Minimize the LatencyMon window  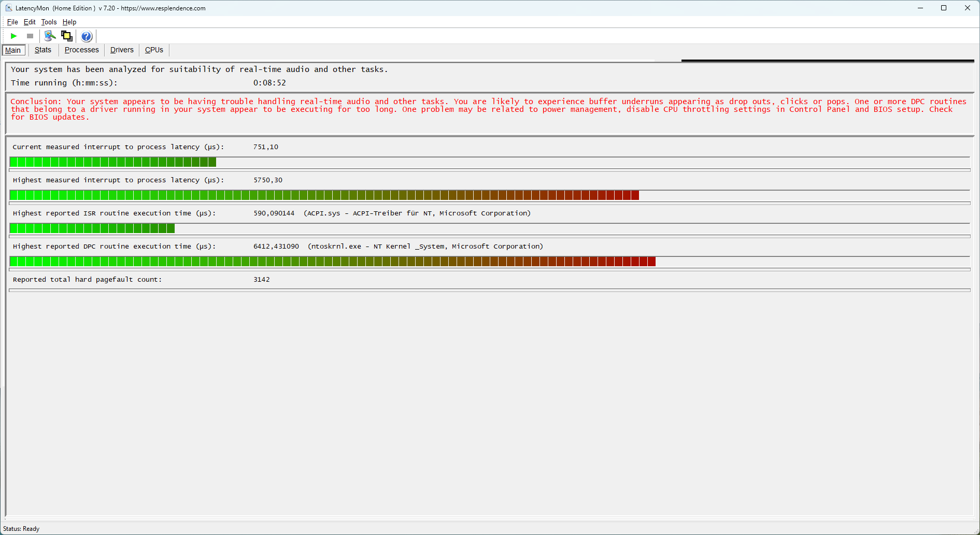pyautogui.click(x=920, y=8)
